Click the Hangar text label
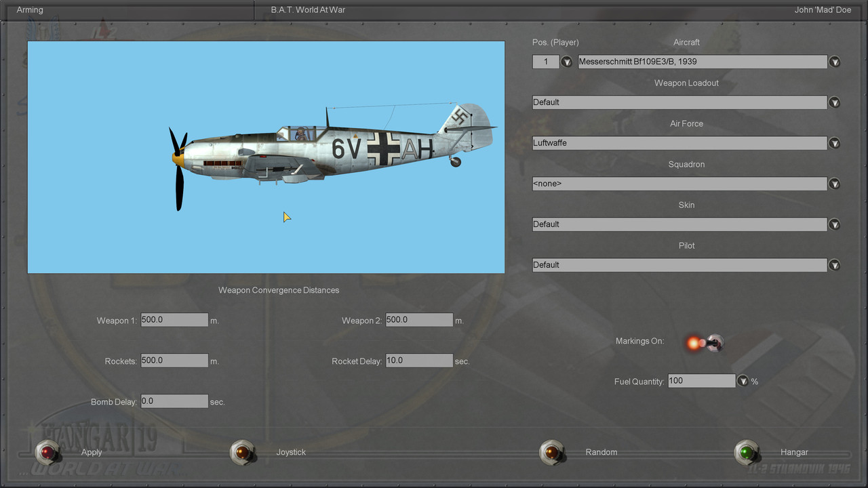Image resolution: width=868 pixels, height=488 pixels. point(794,452)
